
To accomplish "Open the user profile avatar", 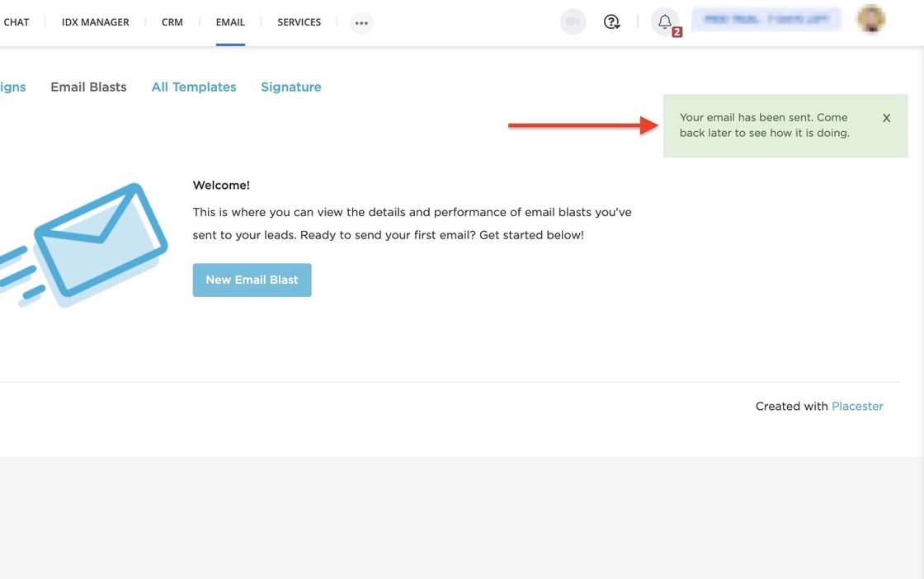I will pos(870,20).
